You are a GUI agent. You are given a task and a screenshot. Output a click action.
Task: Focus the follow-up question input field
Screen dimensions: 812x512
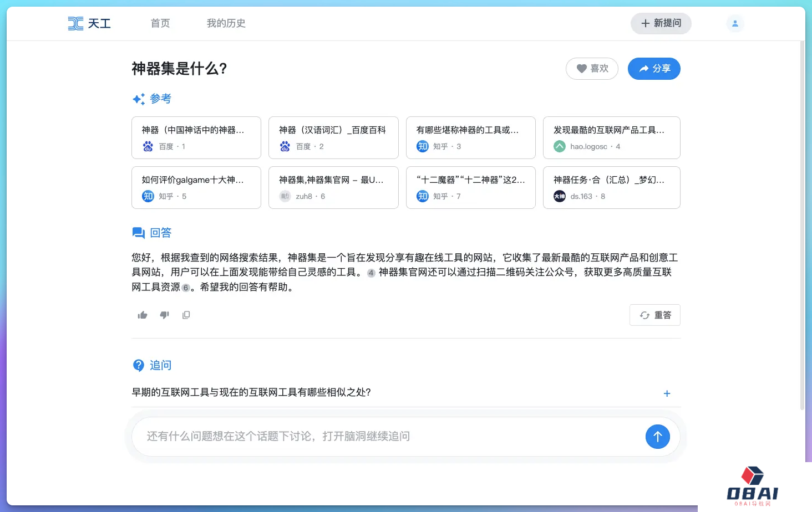388,437
